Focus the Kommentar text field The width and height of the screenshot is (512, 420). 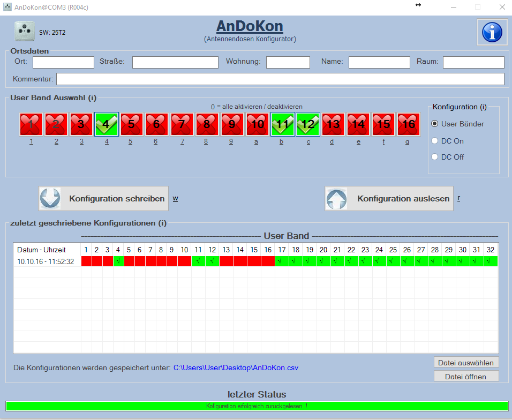pyautogui.click(x=280, y=79)
